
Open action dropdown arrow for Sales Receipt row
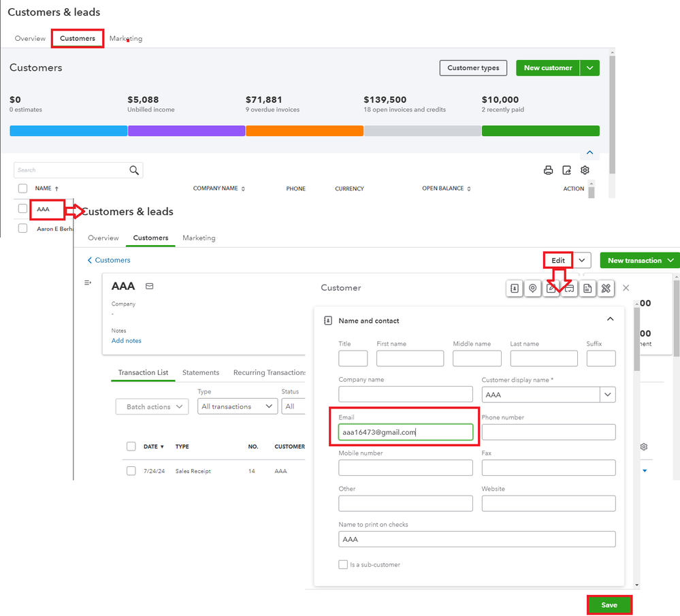[645, 471]
